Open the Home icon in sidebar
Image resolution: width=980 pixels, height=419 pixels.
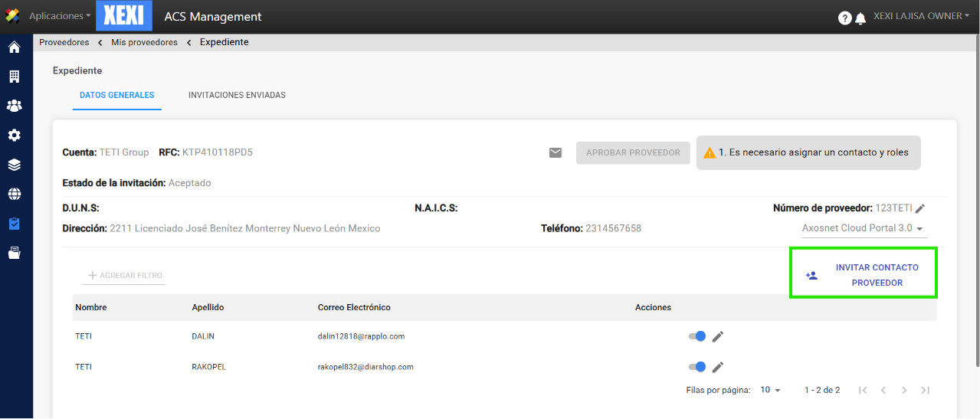click(x=14, y=47)
